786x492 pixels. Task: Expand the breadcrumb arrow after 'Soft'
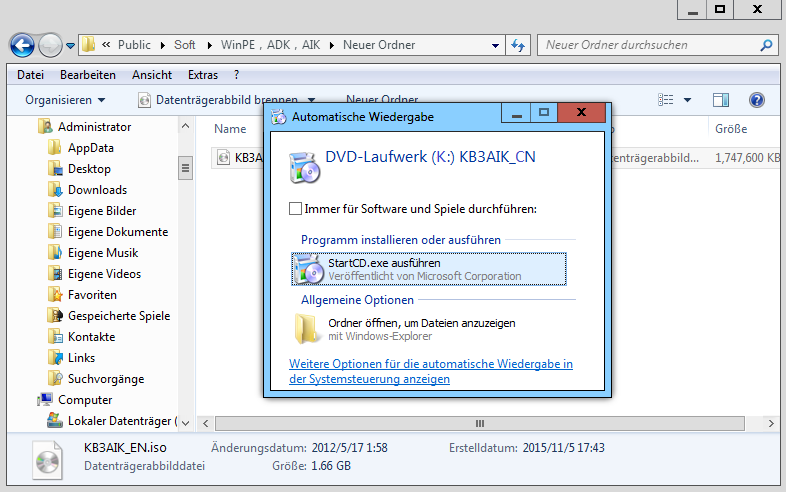click(x=209, y=46)
